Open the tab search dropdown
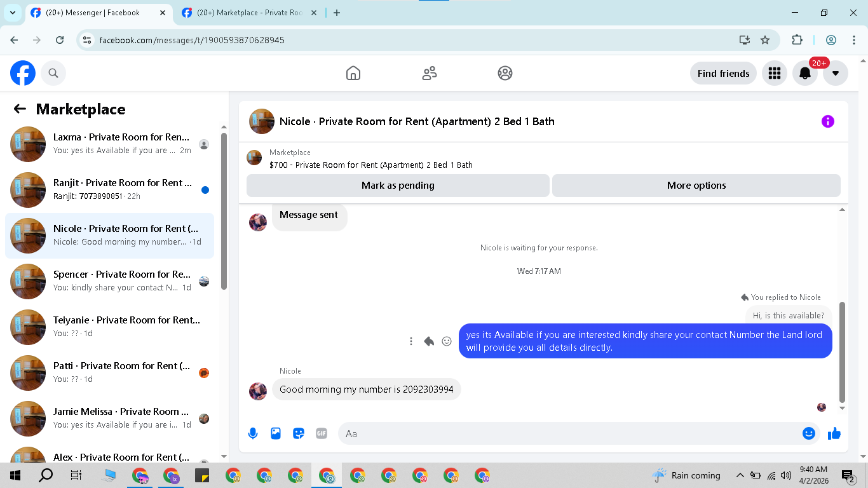 coord(12,13)
